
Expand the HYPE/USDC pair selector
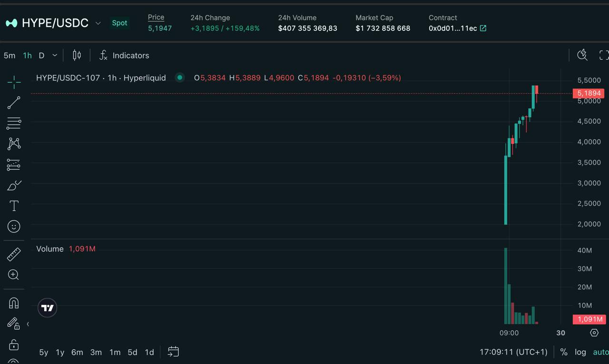click(x=98, y=23)
